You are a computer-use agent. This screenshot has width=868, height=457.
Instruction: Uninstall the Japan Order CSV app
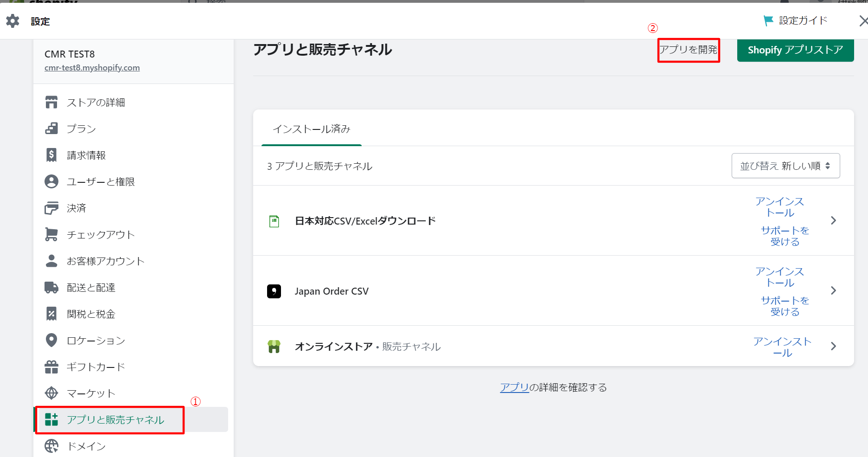point(780,277)
